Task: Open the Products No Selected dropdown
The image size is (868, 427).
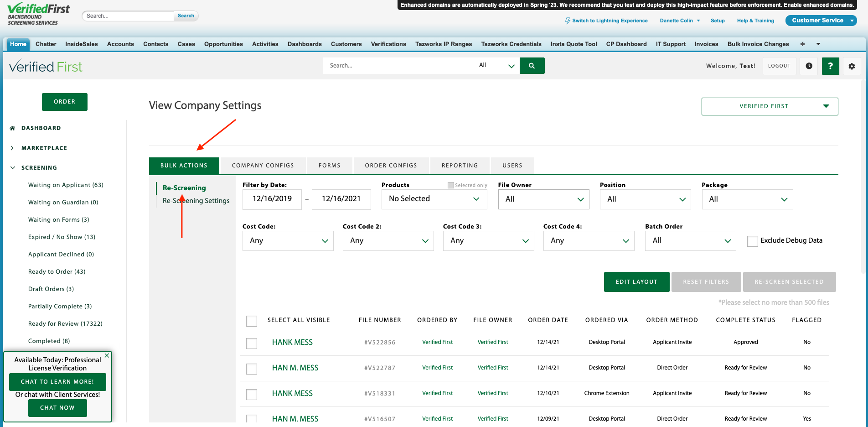Action: coord(434,199)
